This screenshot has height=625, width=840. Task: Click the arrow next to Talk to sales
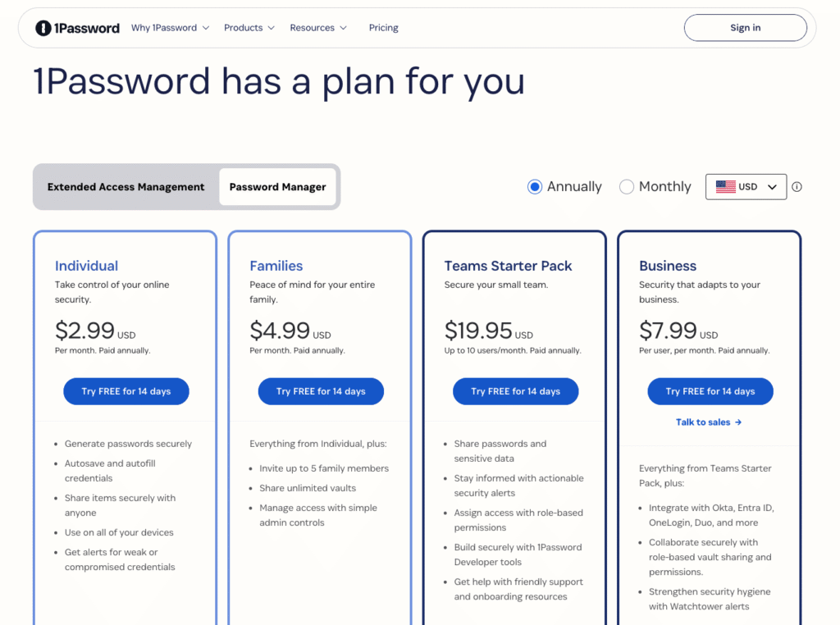[x=738, y=422]
